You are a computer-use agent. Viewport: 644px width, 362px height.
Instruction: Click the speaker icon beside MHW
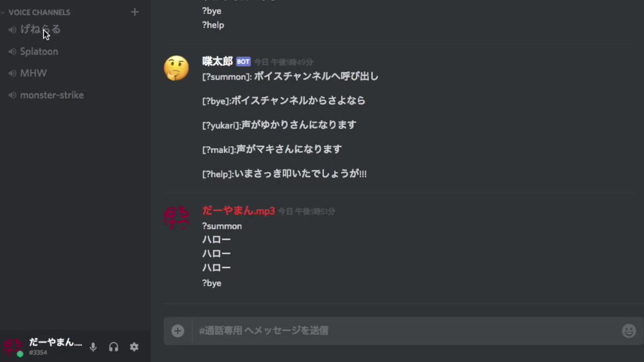12,73
